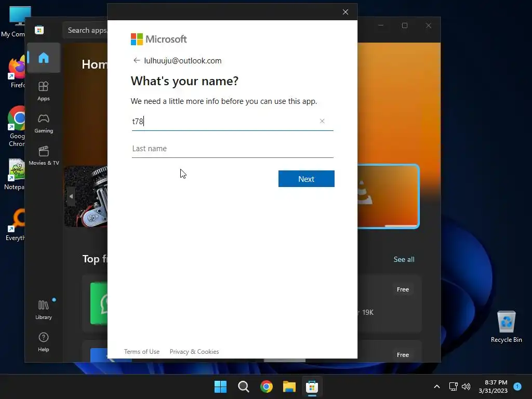This screenshot has width=532, height=399.
Task: Open Home in Microsoft Store sidebar
Action: point(44,58)
